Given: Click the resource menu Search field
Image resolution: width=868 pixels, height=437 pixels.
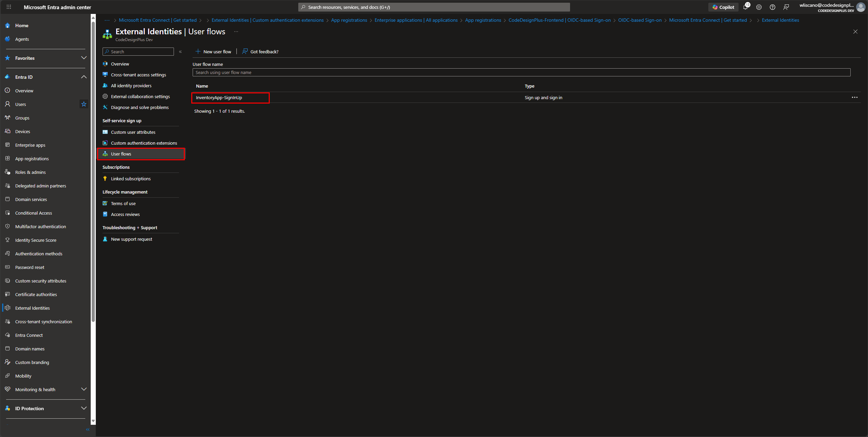Looking at the screenshot, I should 138,52.
